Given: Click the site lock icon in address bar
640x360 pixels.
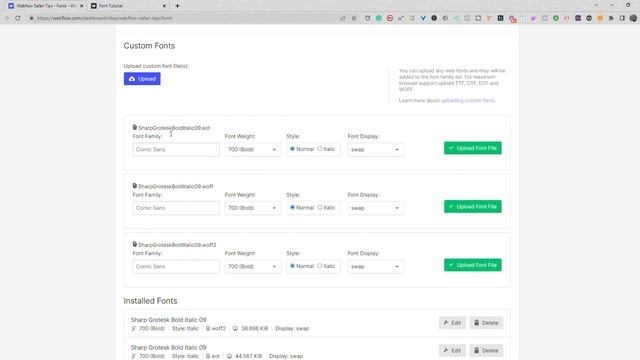Looking at the screenshot, I should [31, 18].
